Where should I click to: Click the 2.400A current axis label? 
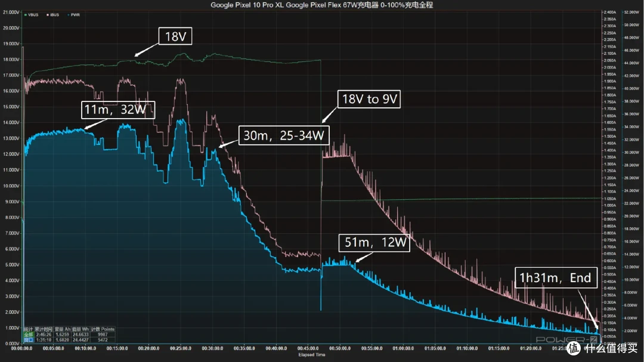609,13
